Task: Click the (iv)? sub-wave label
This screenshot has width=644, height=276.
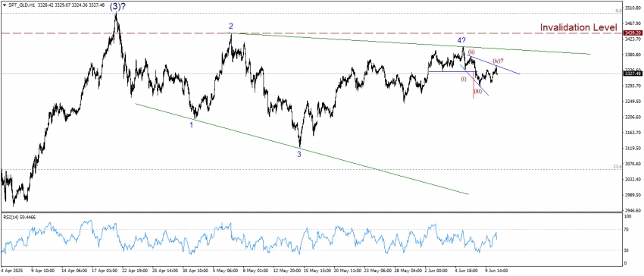Action: point(499,61)
